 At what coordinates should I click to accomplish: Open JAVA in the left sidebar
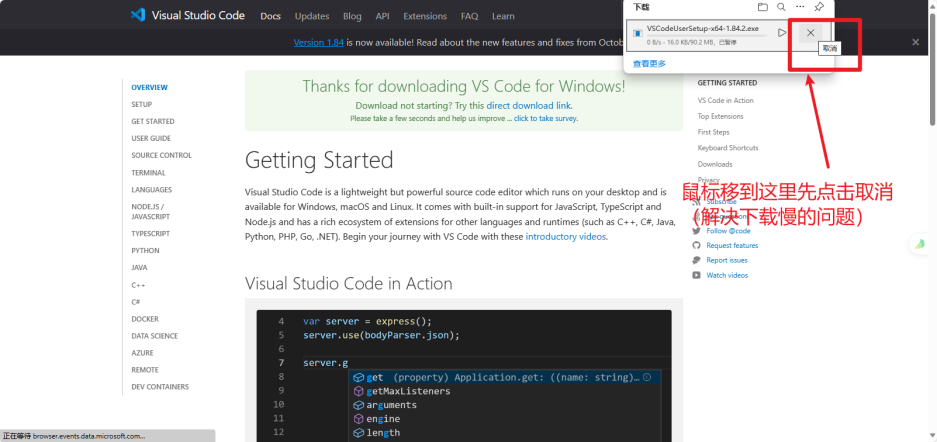pyautogui.click(x=139, y=268)
